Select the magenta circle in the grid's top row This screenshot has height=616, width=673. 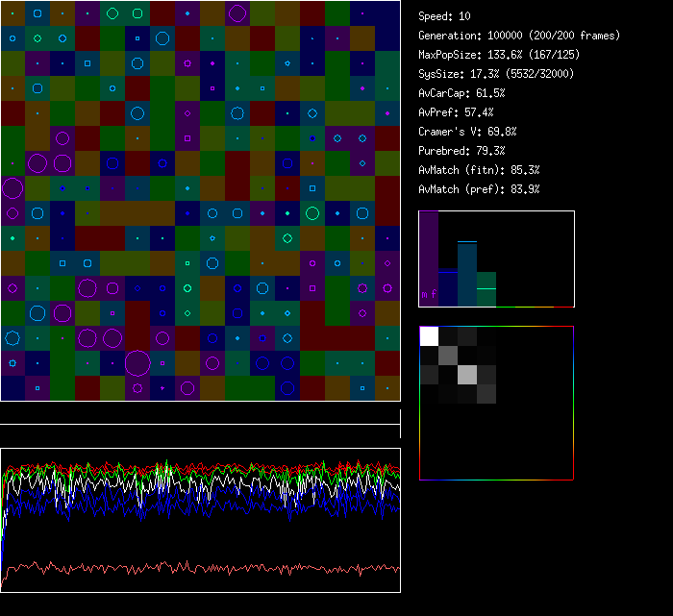click(237, 13)
